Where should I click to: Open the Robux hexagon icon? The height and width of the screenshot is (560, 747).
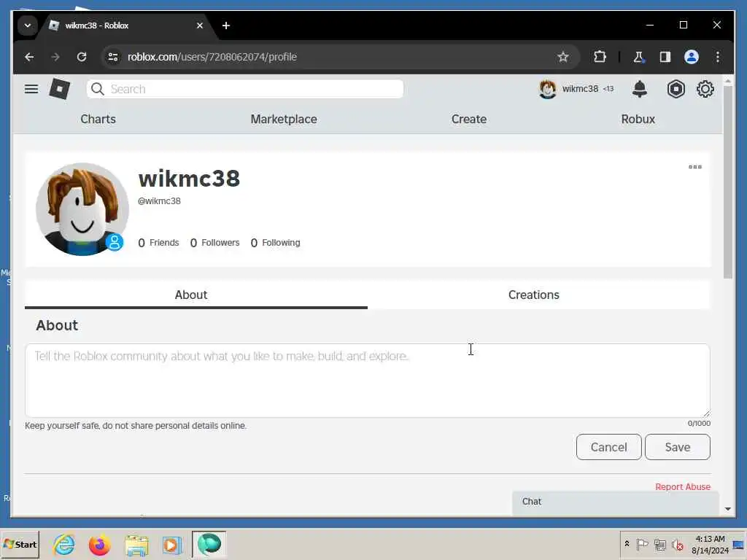point(676,89)
